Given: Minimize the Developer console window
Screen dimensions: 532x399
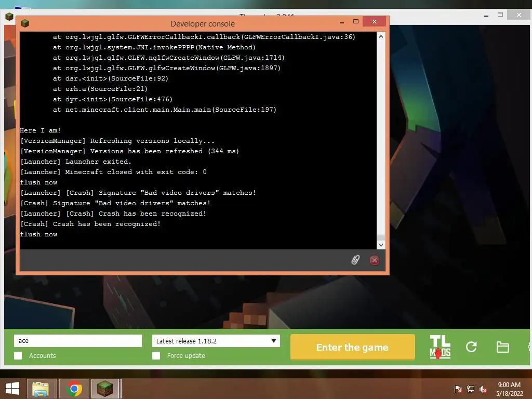Looking at the screenshot, I should click(342, 22).
